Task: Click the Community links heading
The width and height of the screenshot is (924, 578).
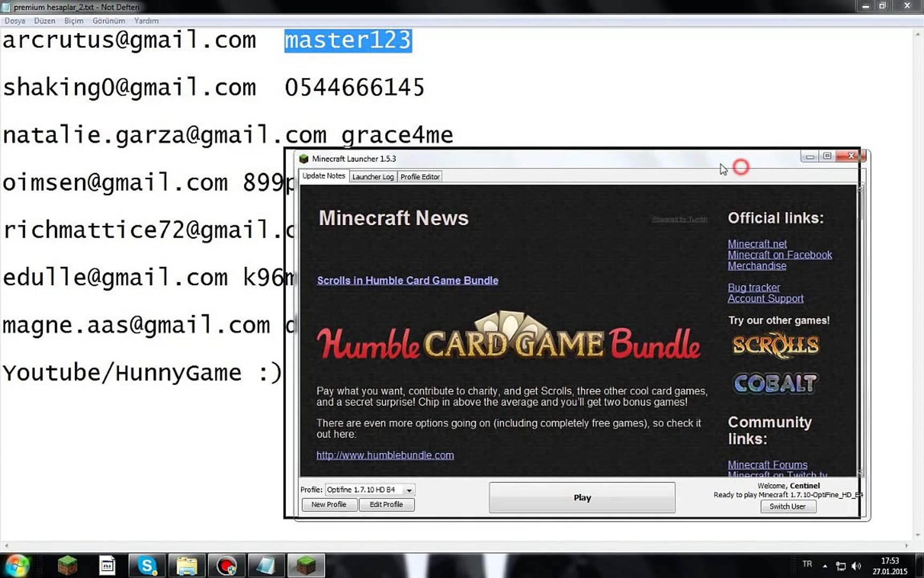Action: click(x=770, y=430)
